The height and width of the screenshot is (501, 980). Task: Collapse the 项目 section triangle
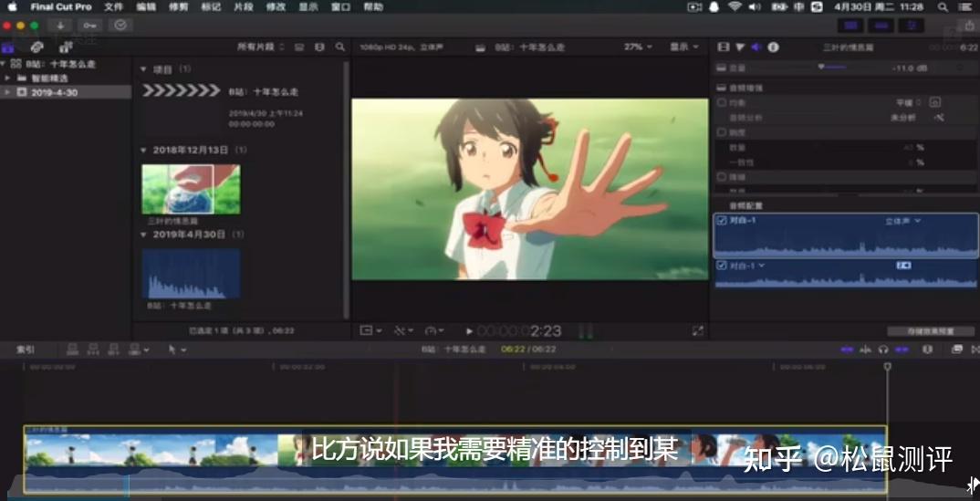(x=143, y=69)
